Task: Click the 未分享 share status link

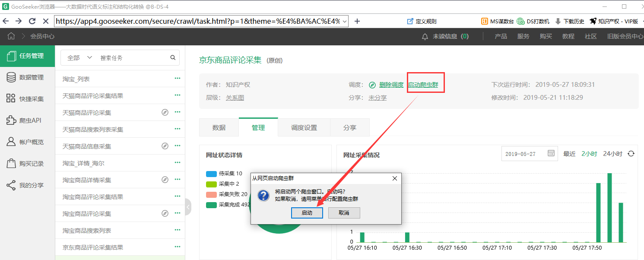Action: coord(378,98)
